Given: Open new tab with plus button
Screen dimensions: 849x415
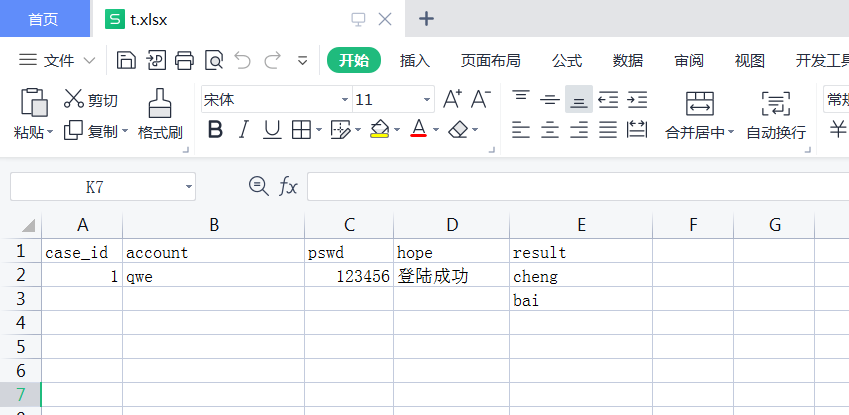Looking at the screenshot, I should (427, 19).
